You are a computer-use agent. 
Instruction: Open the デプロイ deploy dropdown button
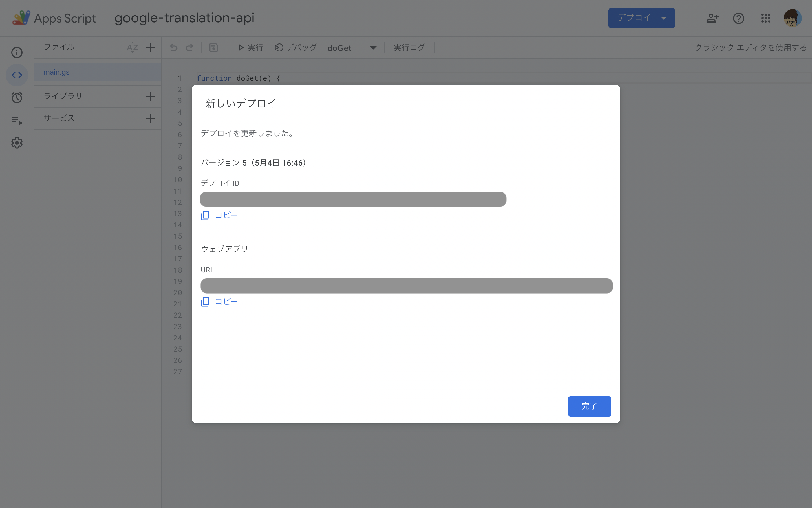click(x=641, y=18)
